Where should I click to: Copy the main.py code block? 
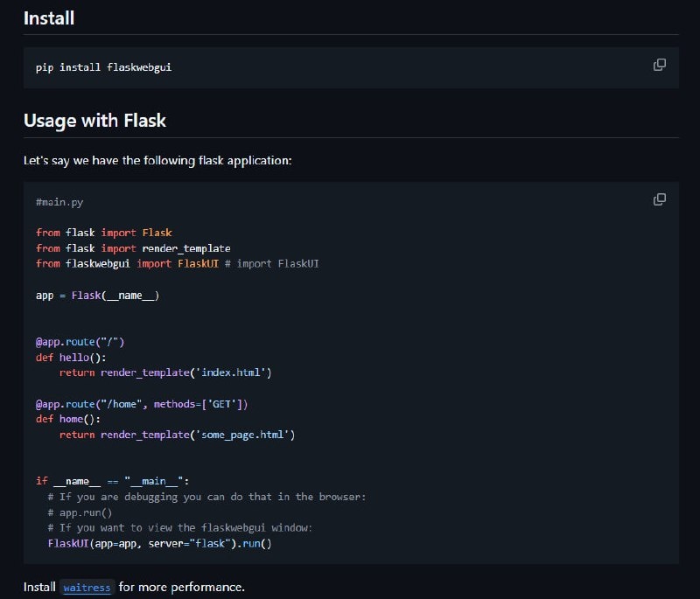click(x=660, y=199)
